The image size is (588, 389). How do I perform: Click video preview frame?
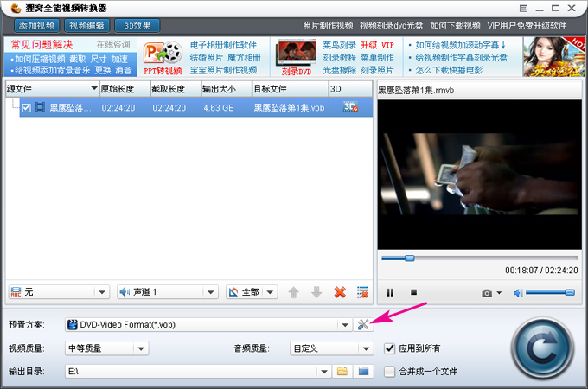tap(480, 175)
